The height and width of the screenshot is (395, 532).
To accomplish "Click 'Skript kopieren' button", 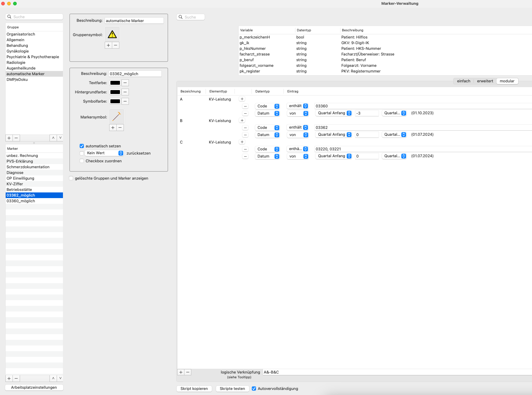I will tap(194, 389).
